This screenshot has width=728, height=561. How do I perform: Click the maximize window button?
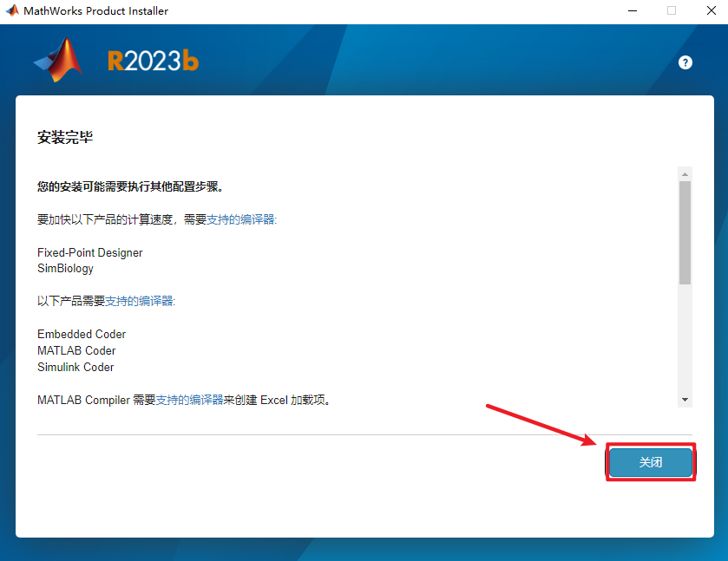[671, 11]
